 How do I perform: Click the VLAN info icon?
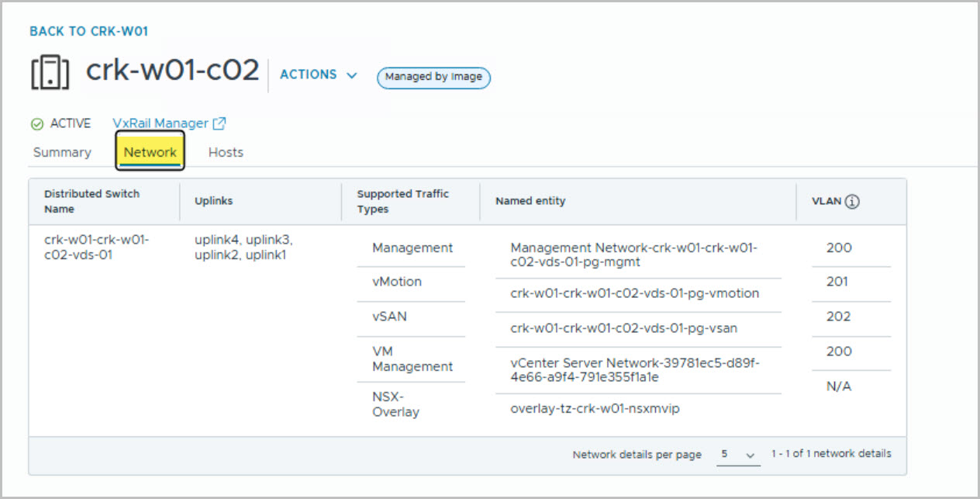click(852, 202)
